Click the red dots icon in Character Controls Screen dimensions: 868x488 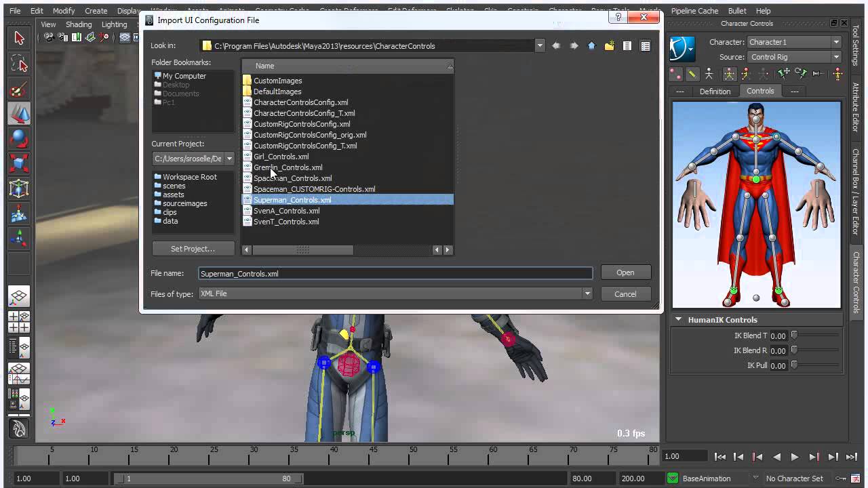675,73
